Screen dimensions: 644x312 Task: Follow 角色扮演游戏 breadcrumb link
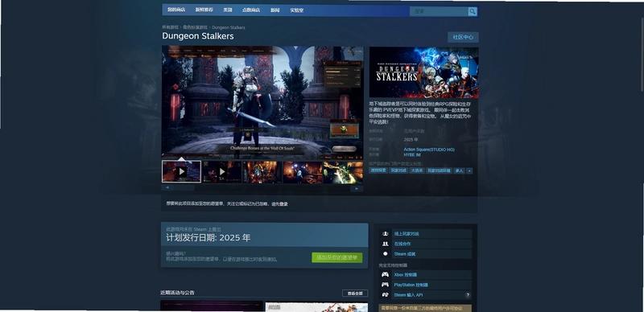point(195,27)
